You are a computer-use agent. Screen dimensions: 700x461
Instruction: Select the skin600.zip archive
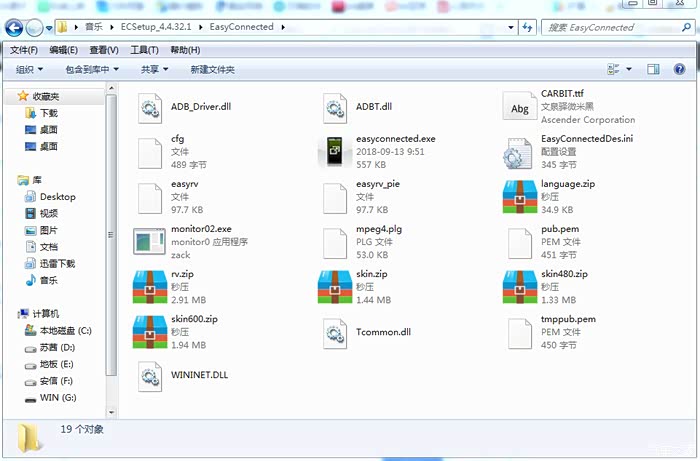(x=149, y=331)
